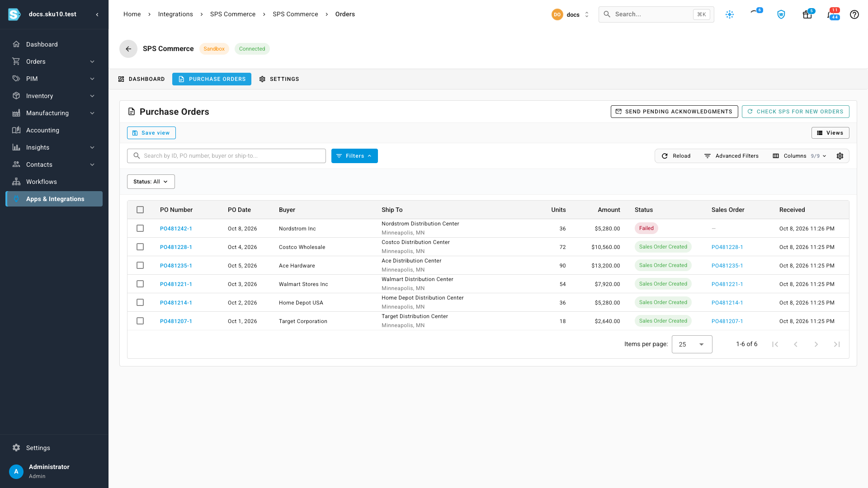868x488 pixels.
Task: Click the Filters button
Action: point(354,156)
